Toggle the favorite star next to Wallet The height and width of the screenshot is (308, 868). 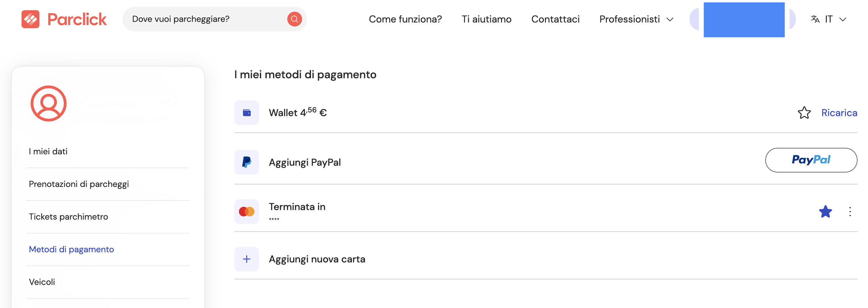[x=804, y=113]
